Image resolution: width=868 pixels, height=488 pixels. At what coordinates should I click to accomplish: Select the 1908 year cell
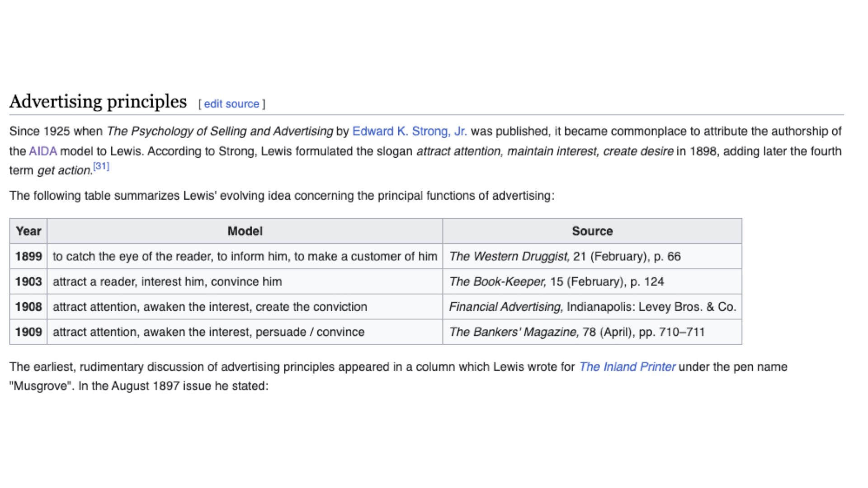(28, 307)
